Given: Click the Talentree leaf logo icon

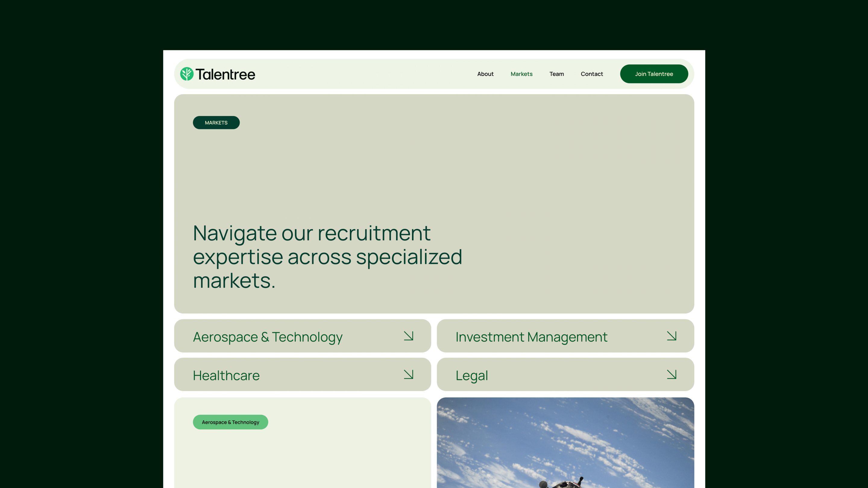Looking at the screenshot, I should coord(187,74).
